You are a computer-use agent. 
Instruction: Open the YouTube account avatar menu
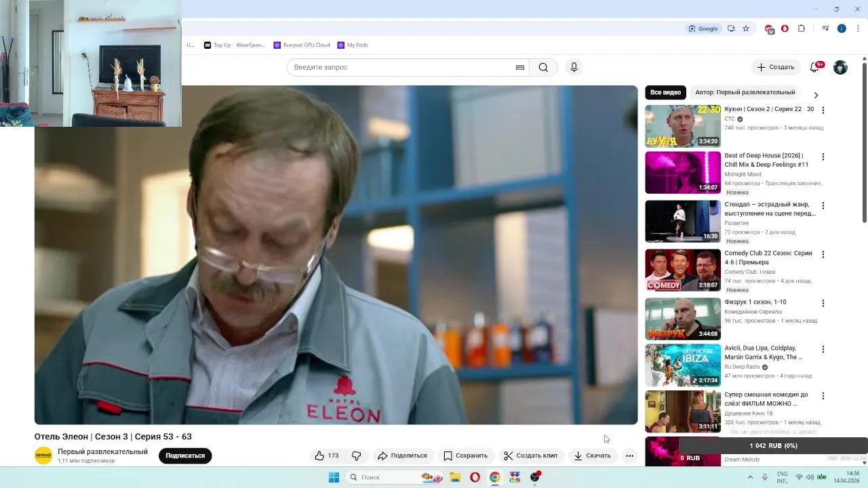coord(840,67)
